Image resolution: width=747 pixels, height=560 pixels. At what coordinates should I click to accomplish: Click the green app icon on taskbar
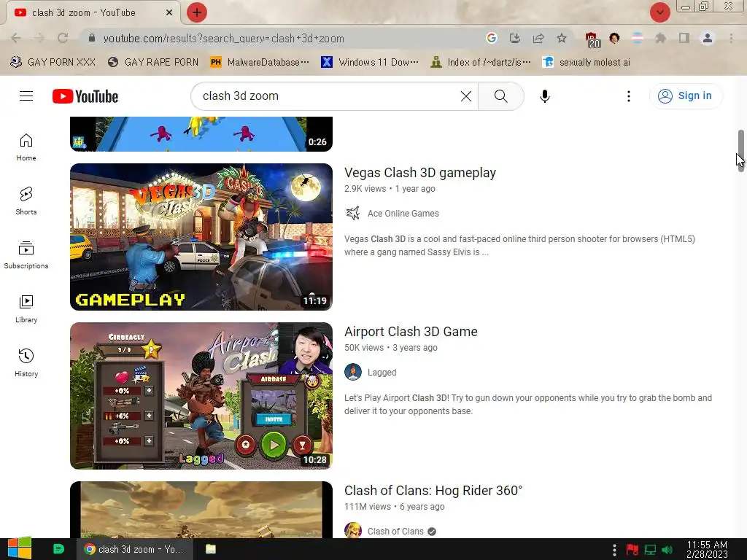click(58, 549)
